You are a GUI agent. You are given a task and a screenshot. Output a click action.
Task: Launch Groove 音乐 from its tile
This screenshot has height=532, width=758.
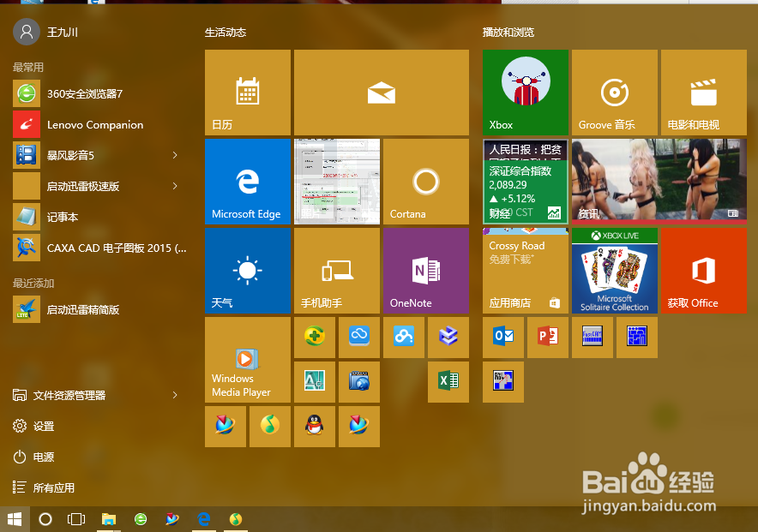pos(614,93)
